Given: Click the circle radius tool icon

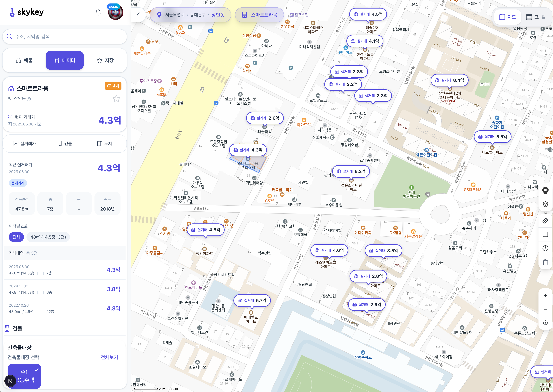Looking at the screenshot, I should point(545,248).
